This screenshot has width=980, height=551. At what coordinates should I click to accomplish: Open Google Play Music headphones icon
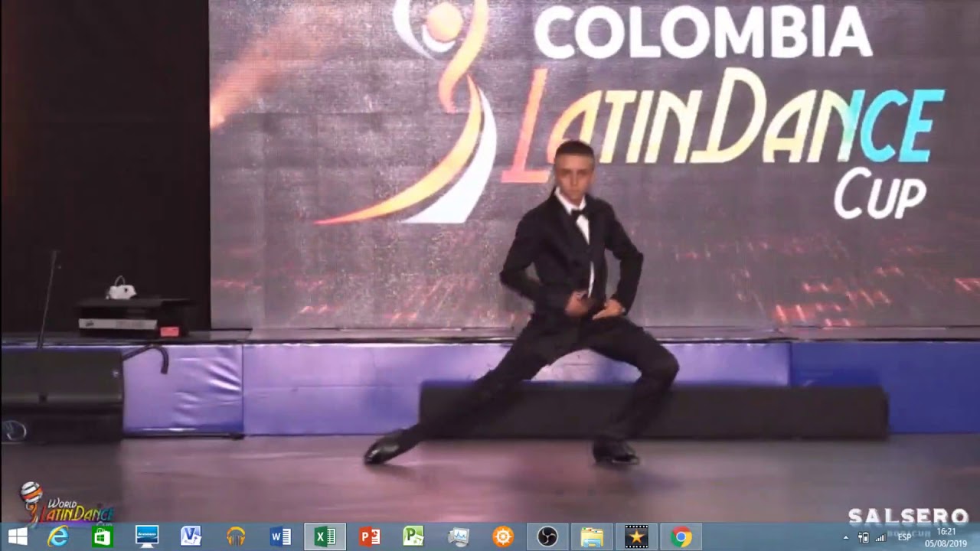tap(236, 536)
